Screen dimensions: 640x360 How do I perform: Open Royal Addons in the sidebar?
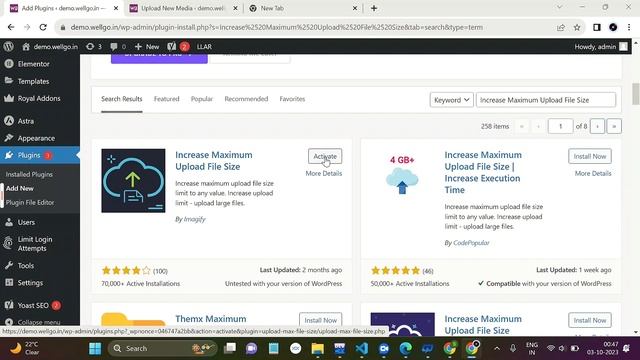[40, 98]
